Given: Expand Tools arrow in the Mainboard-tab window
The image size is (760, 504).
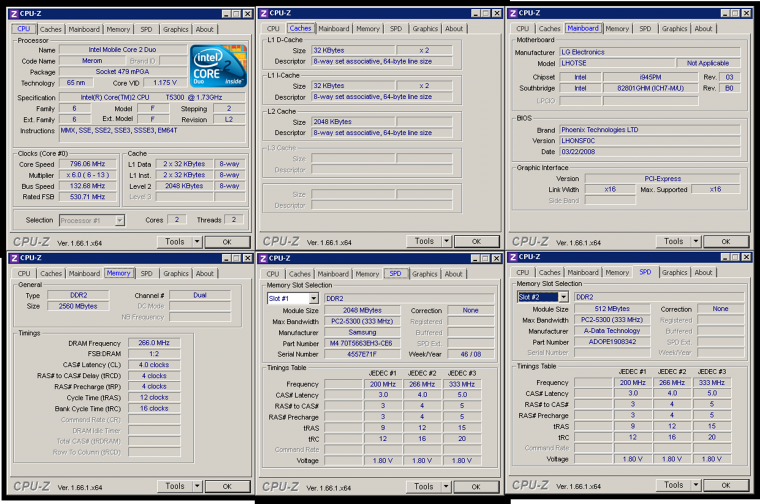Looking at the screenshot, I should (696, 241).
